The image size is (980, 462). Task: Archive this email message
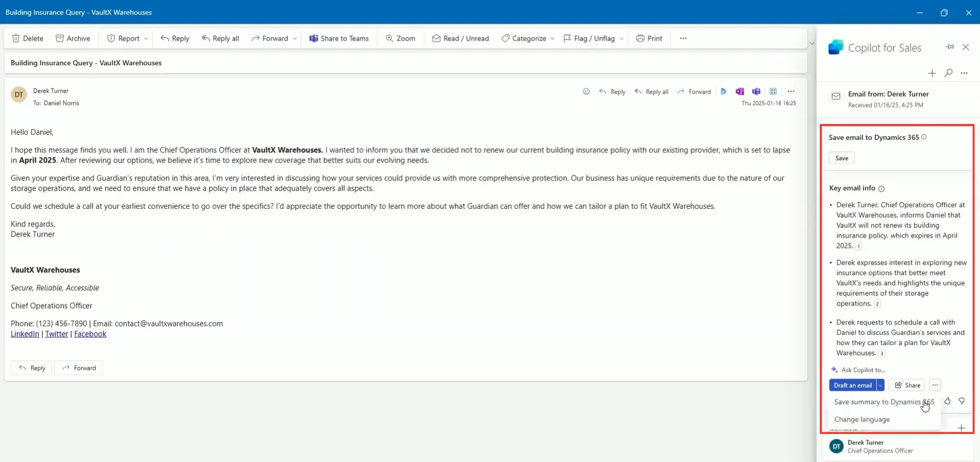[73, 38]
